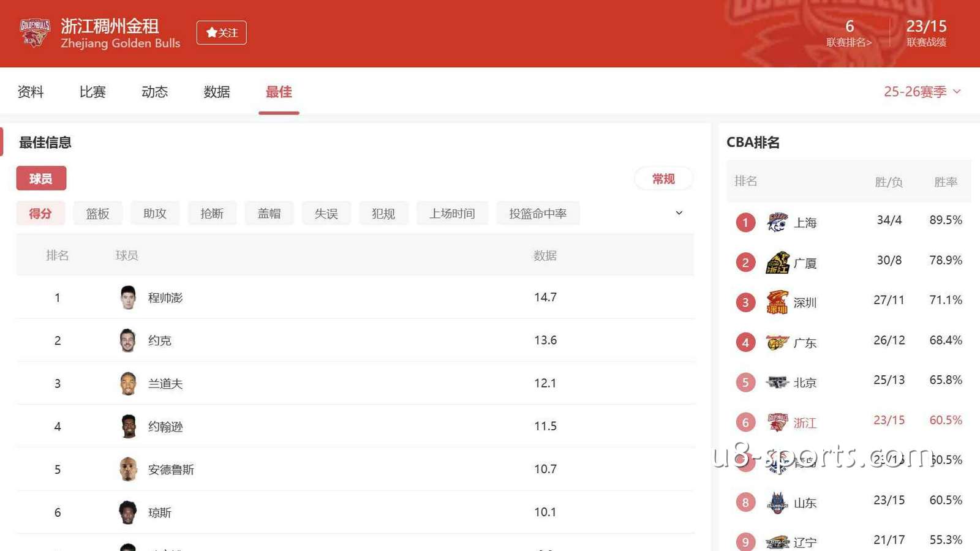Click rank 5 badge for 北京

[745, 383]
